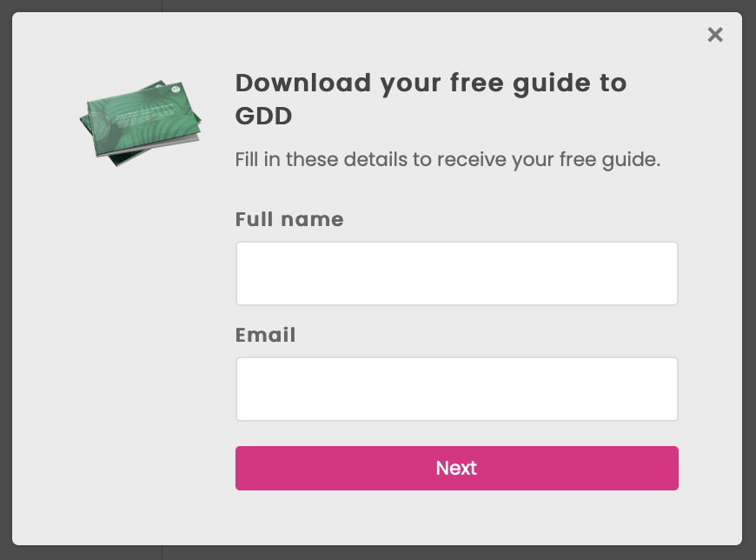Dismiss the dialog using the X icon
756x560 pixels.
click(715, 35)
